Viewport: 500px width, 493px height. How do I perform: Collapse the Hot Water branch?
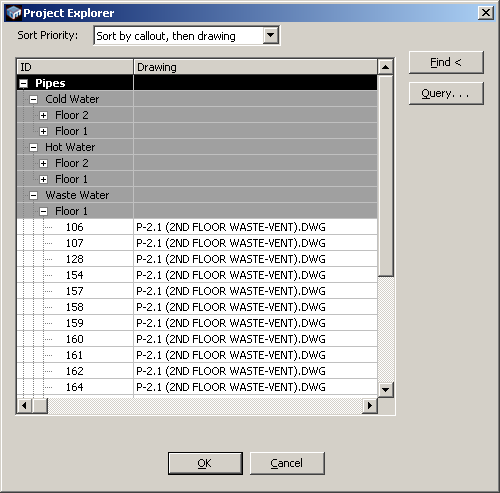(x=33, y=147)
